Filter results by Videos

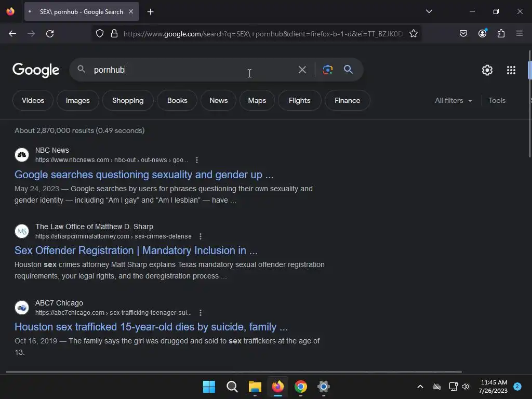point(33,100)
